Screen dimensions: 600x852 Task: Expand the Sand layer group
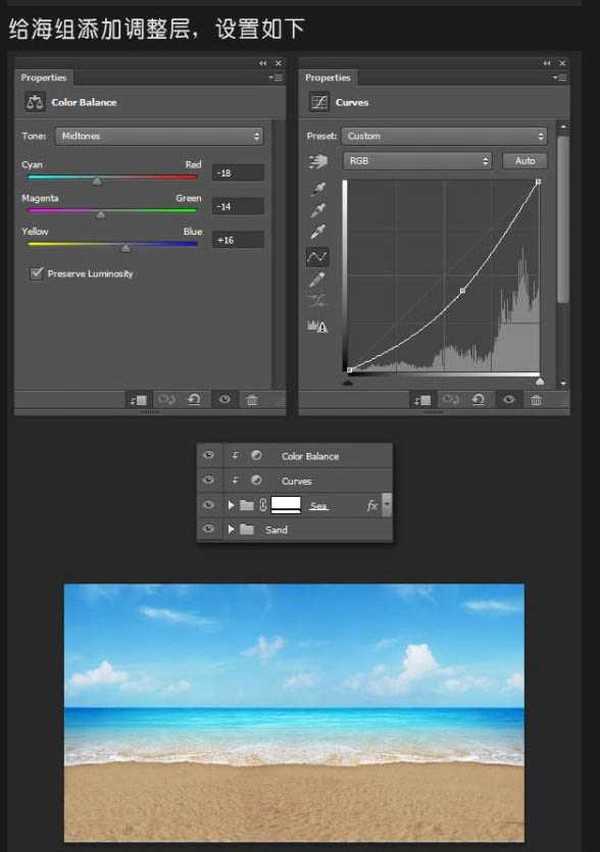click(x=231, y=529)
